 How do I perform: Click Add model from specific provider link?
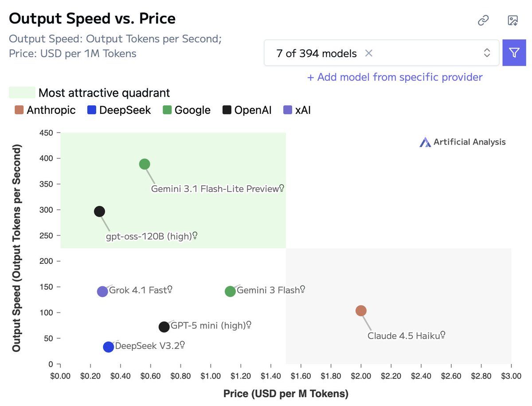point(395,77)
